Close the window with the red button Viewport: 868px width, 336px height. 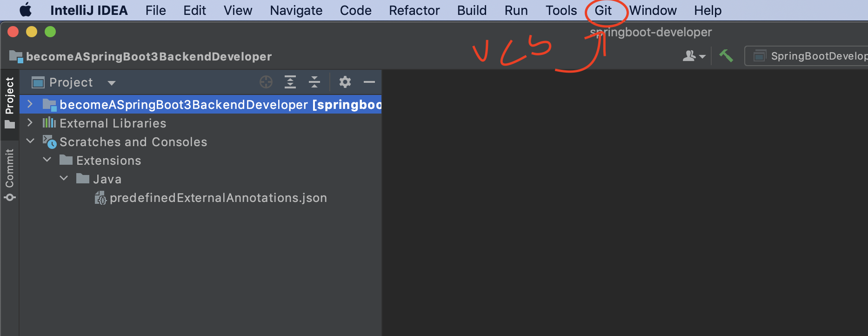[x=13, y=32]
